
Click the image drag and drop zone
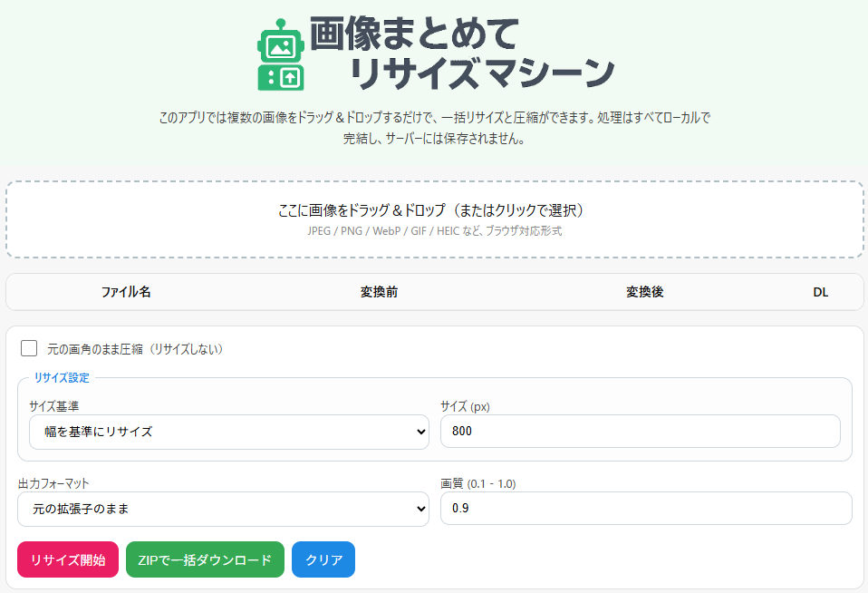[434, 219]
